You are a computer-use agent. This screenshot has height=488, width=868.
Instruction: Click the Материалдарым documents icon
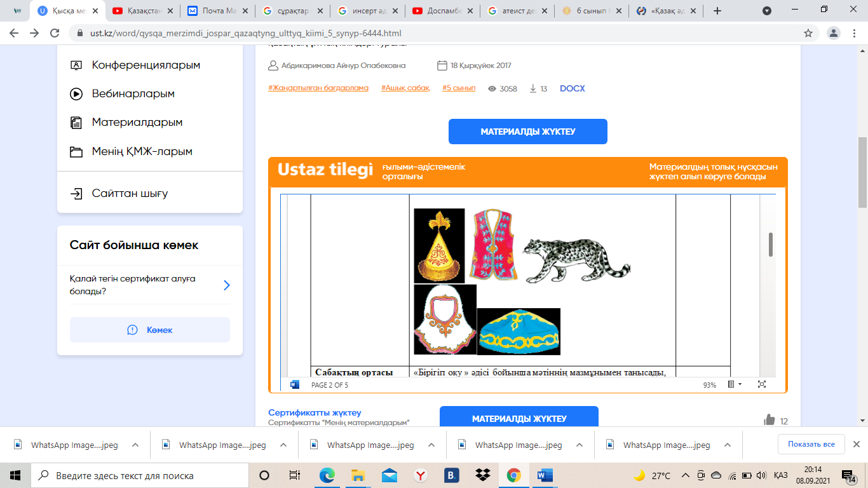pos(76,123)
